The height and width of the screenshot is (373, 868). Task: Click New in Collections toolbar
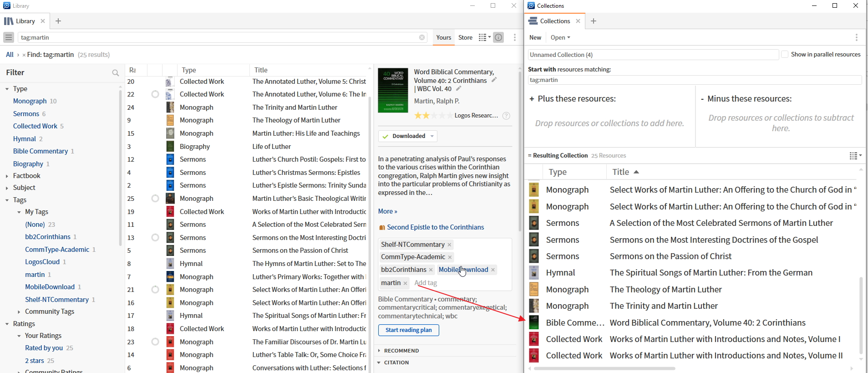click(535, 37)
